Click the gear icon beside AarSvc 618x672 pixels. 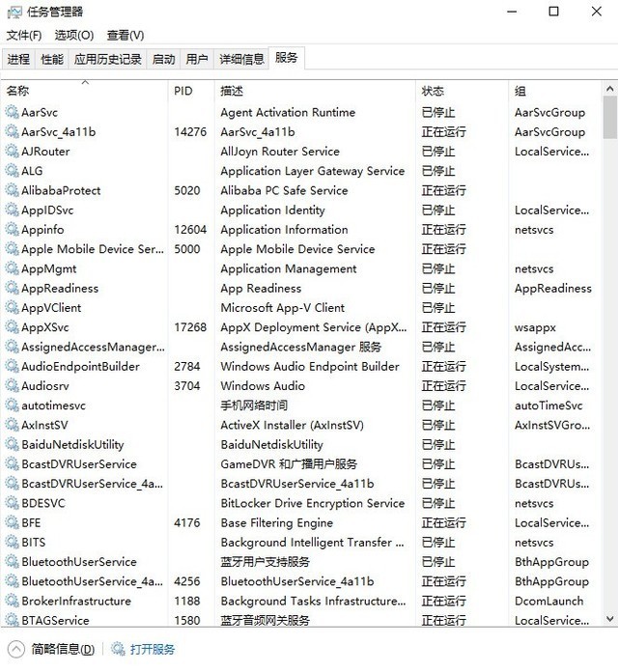[x=12, y=112]
